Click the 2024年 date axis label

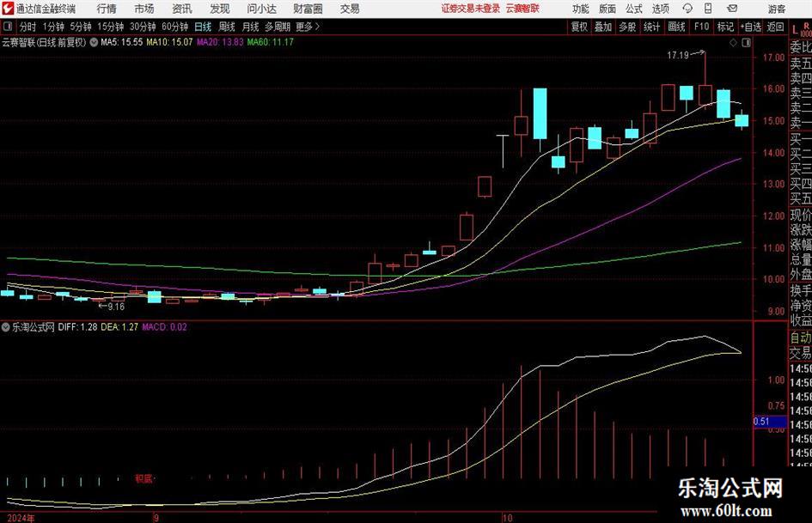pyautogui.click(x=21, y=518)
